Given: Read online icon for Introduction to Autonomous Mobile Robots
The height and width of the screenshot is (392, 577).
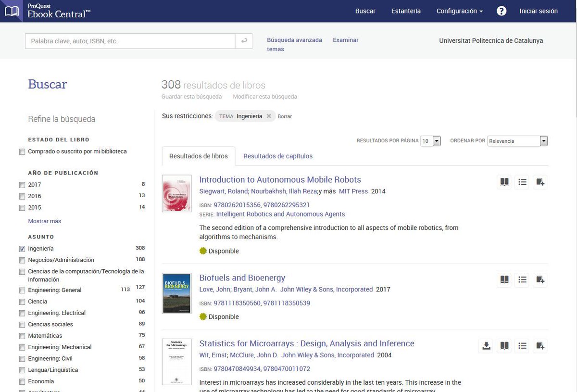Looking at the screenshot, I should [x=504, y=182].
